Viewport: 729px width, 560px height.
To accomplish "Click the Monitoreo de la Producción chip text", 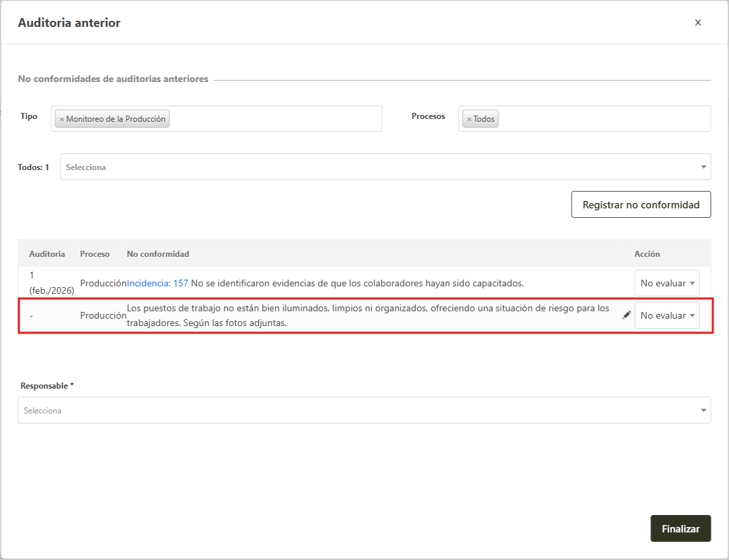I will point(116,119).
